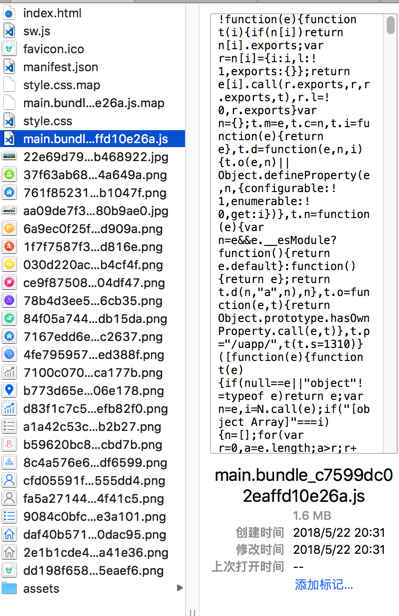The width and height of the screenshot is (399, 616).
Task: Click the 创建时间 date value
Action: pos(339,533)
